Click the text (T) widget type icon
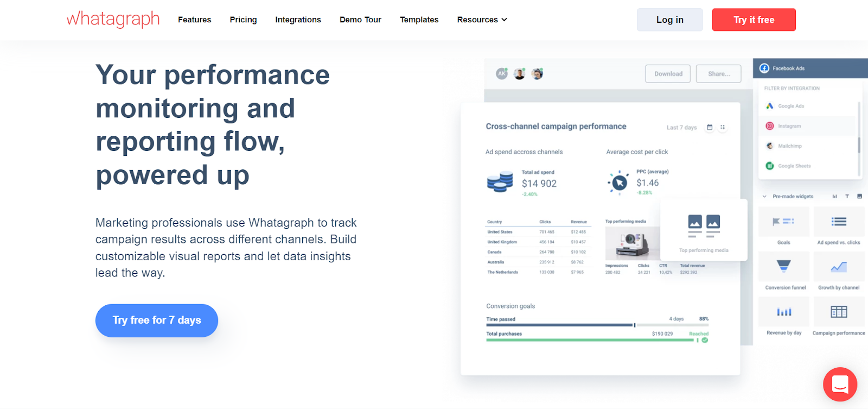 (847, 197)
